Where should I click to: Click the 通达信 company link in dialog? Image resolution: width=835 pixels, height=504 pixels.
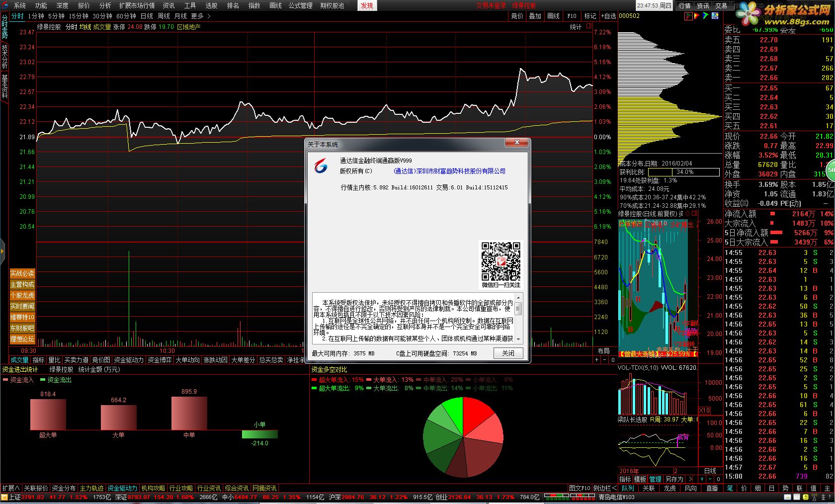[x=449, y=171]
